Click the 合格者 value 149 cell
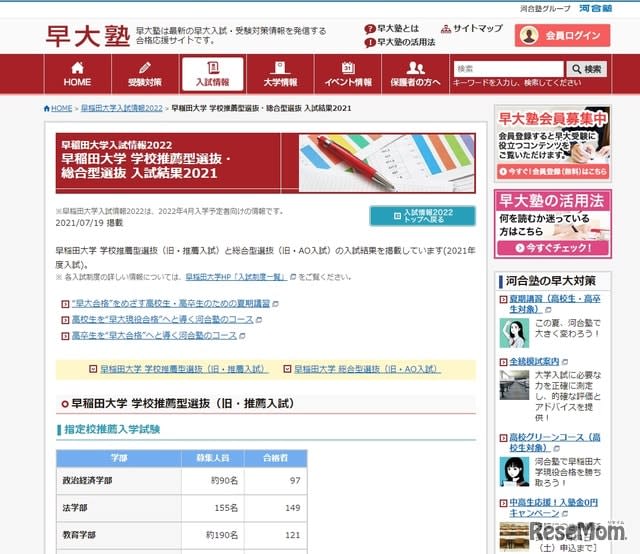The image size is (640, 554). tap(276, 508)
